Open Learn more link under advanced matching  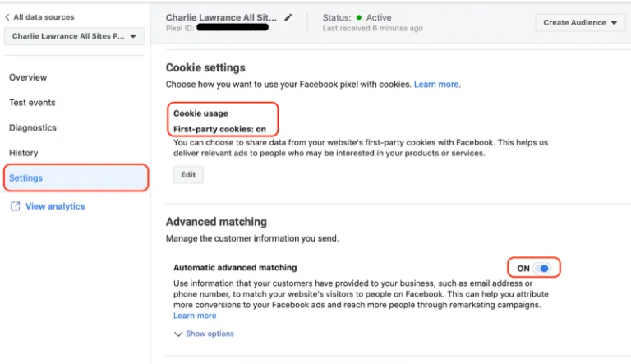click(x=195, y=316)
